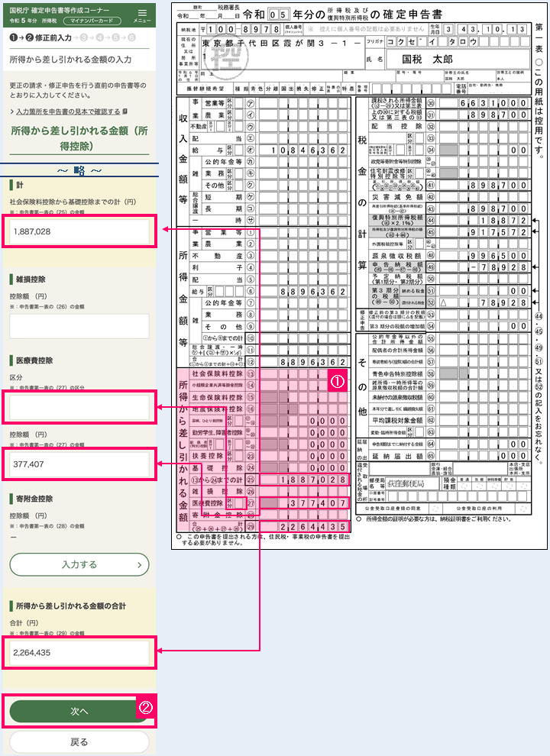The width and height of the screenshot is (550, 756).
Task: Click the 寄附金控除 section heading
Action: point(34,499)
